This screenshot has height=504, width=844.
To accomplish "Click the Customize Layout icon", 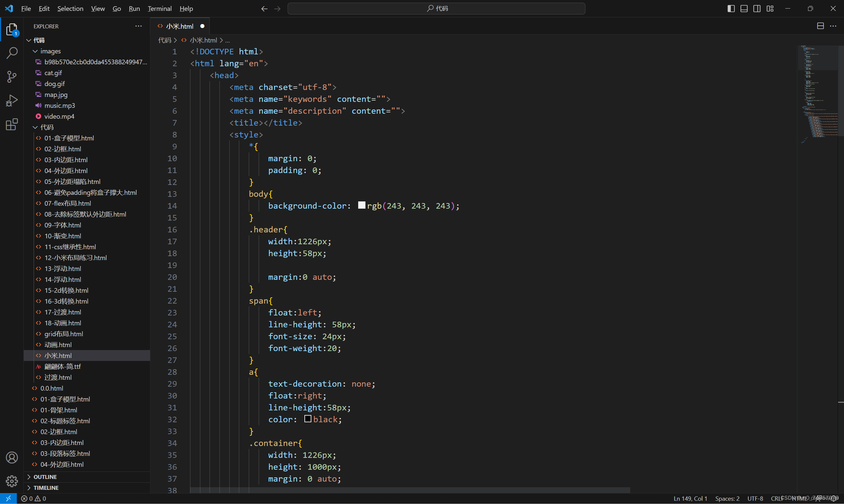I will [770, 9].
